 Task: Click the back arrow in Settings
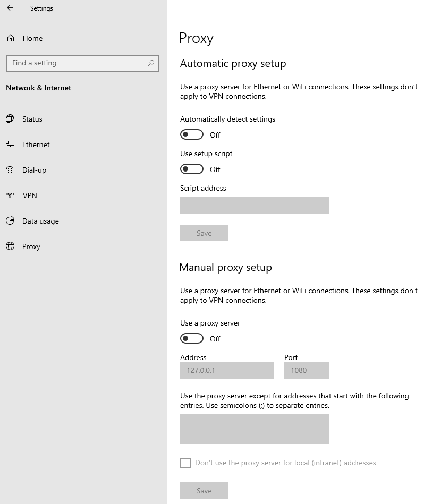click(10, 8)
